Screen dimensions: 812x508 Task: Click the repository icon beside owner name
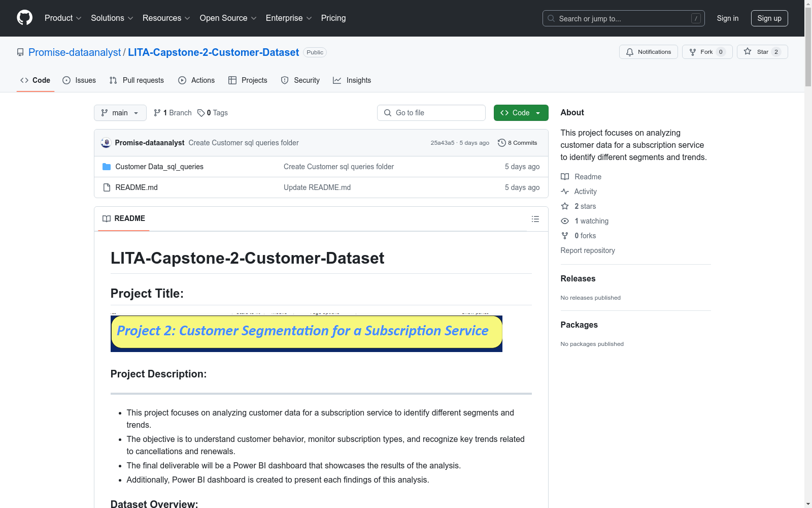(x=20, y=52)
